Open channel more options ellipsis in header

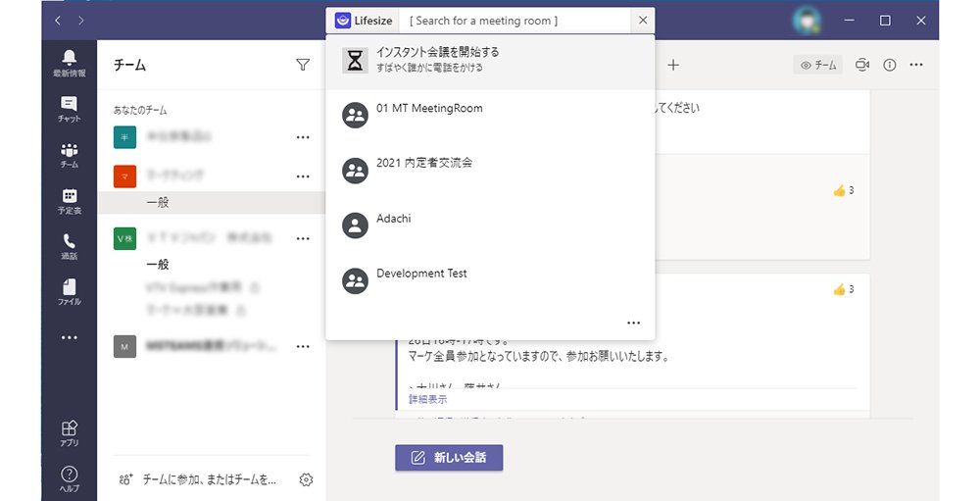point(916,65)
